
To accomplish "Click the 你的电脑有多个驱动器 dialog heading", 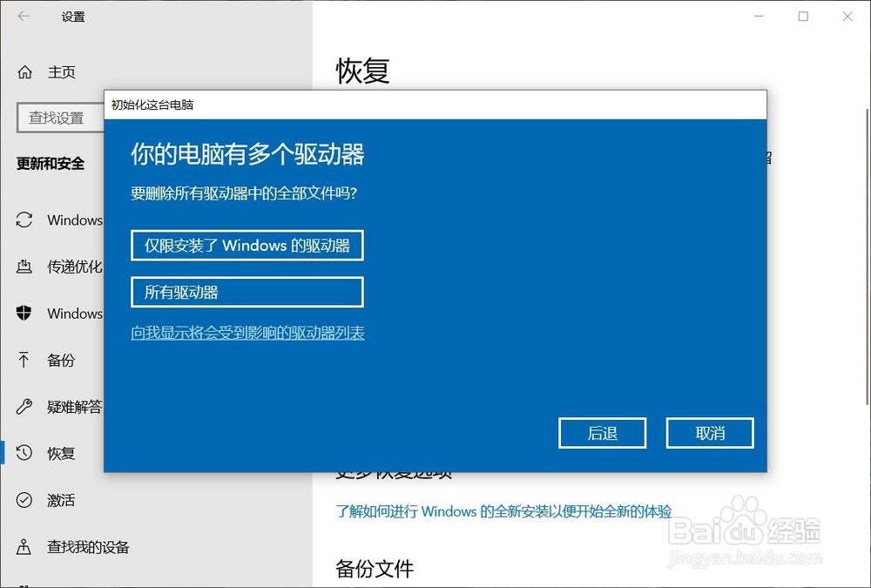I will (x=247, y=154).
